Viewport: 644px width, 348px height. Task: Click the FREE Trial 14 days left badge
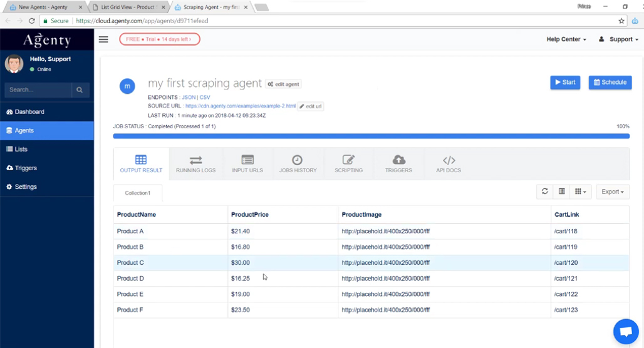160,39
